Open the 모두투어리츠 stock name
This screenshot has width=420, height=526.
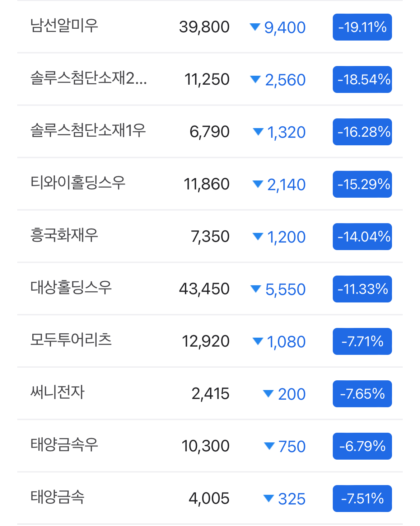(x=71, y=340)
